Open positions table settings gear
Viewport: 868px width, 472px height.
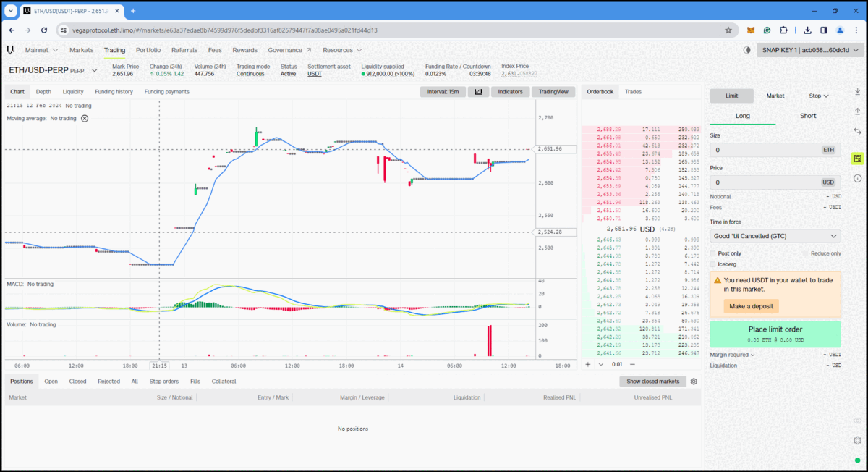pos(694,382)
